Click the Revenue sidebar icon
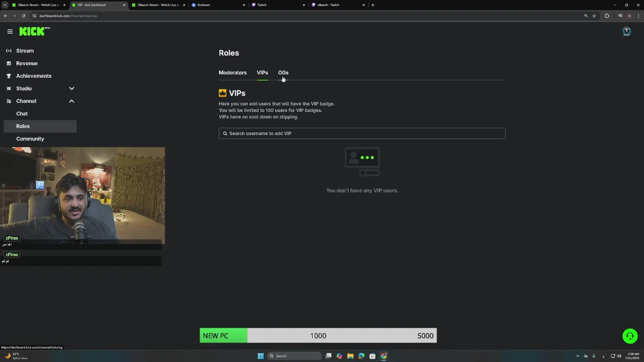Viewport: 644px width, 362px height. click(9, 63)
